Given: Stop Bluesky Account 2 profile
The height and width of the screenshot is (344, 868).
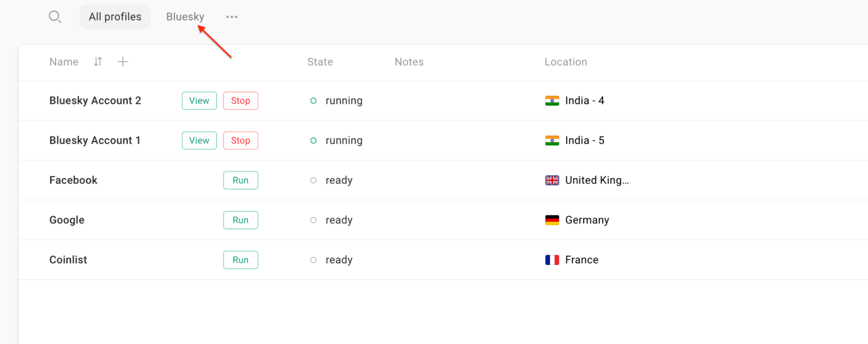Looking at the screenshot, I should click(241, 101).
